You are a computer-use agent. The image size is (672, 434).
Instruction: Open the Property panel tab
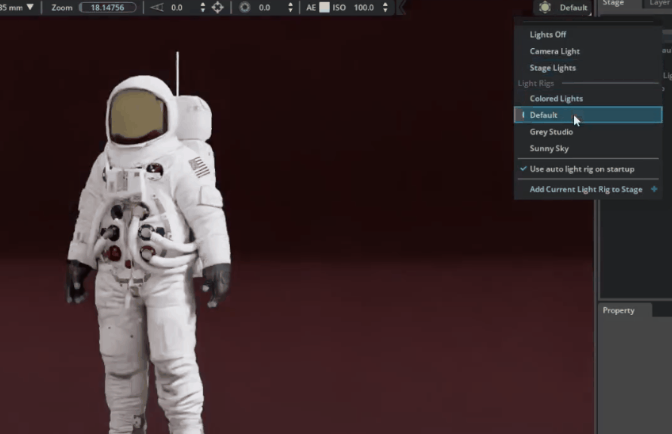pos(618,310)
